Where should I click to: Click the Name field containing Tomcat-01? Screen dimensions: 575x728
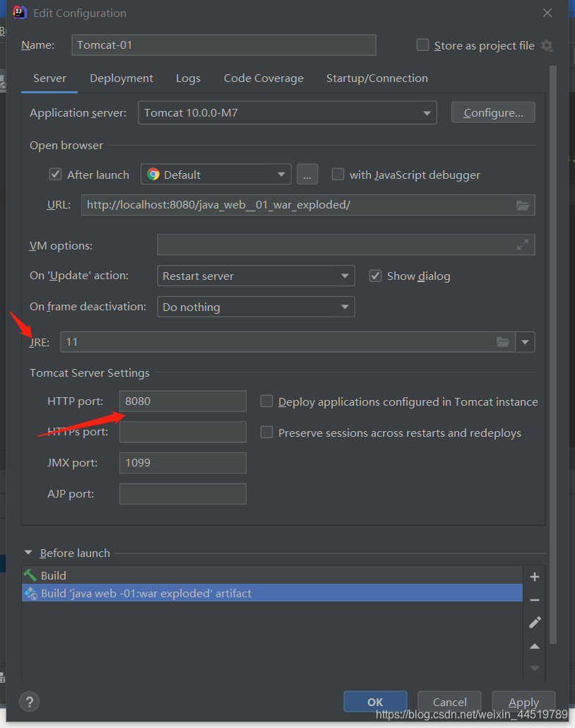tap(224, 45)
